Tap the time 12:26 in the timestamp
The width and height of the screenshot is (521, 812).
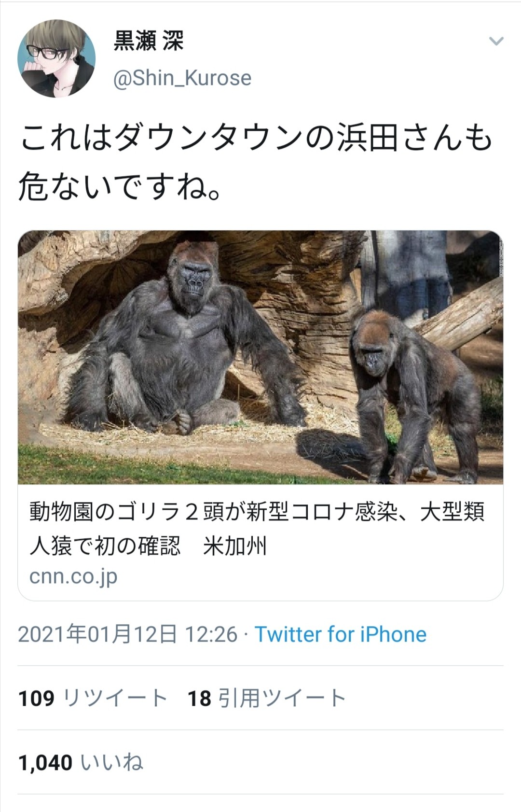[x=211, y=635]
